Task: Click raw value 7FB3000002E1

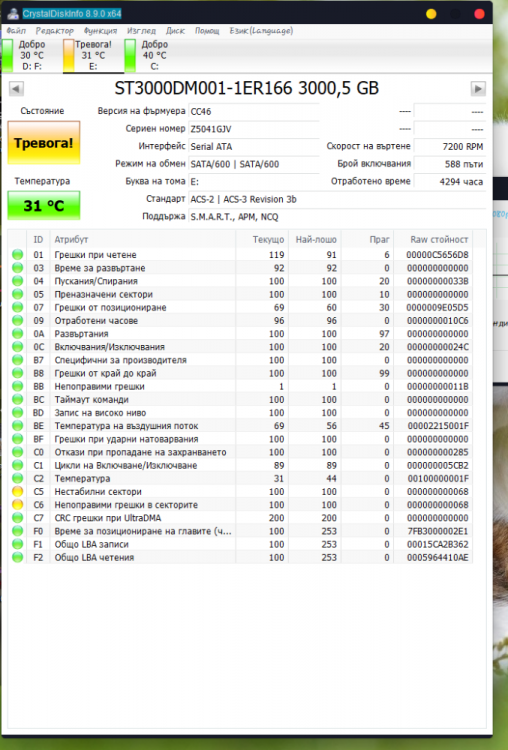Action: point(437,531)
